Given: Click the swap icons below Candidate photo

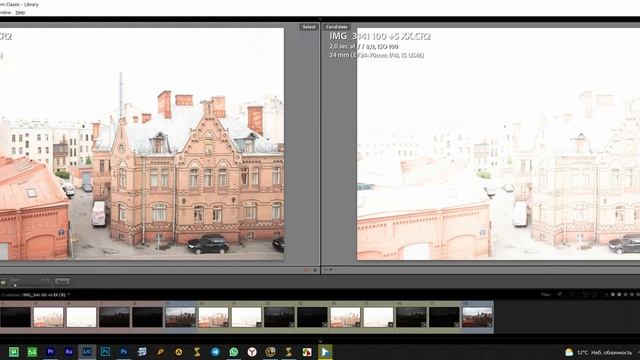Looking at the screenshot, I should coord(329,270).
